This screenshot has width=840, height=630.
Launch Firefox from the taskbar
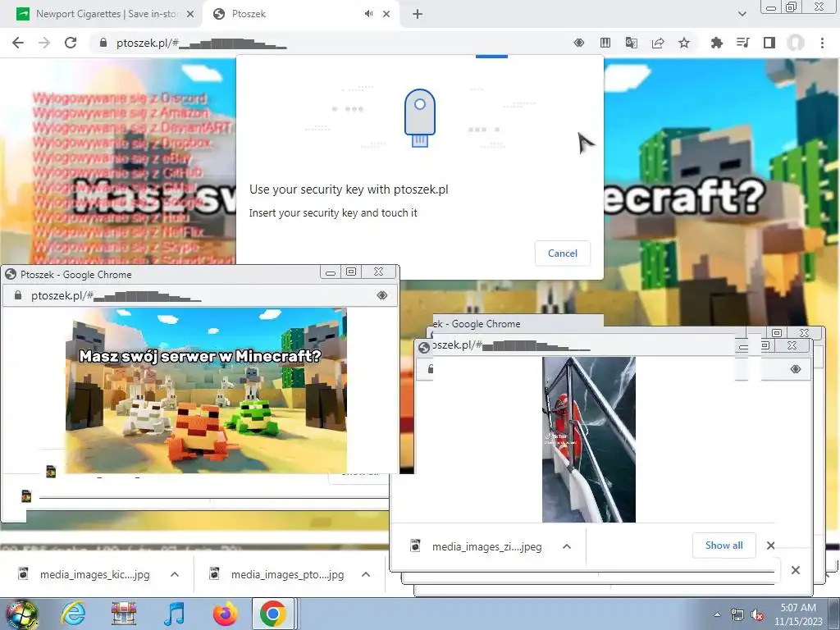click(225, 614)
